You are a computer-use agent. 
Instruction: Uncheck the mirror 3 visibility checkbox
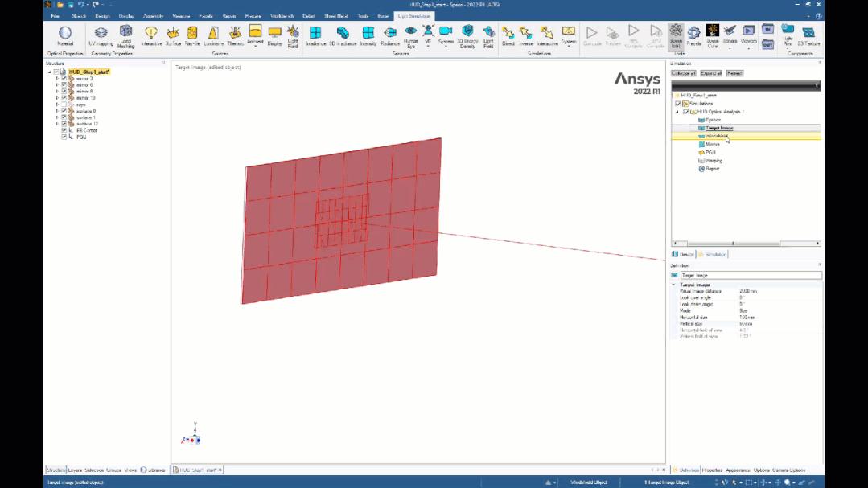click(64, 79)
